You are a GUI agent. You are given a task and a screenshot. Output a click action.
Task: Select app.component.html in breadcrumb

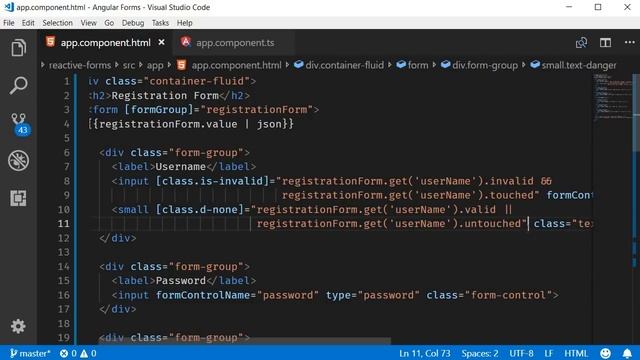[236, 65]
